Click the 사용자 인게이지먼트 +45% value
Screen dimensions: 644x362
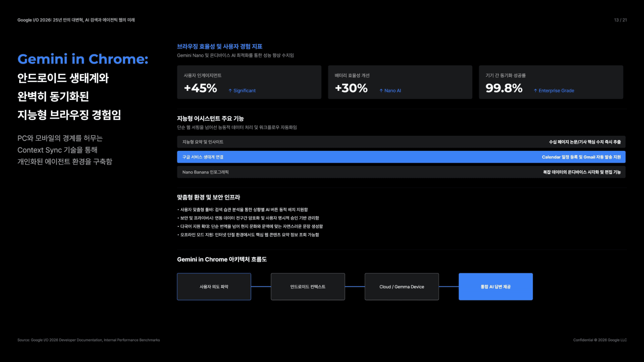click(200, 88)
